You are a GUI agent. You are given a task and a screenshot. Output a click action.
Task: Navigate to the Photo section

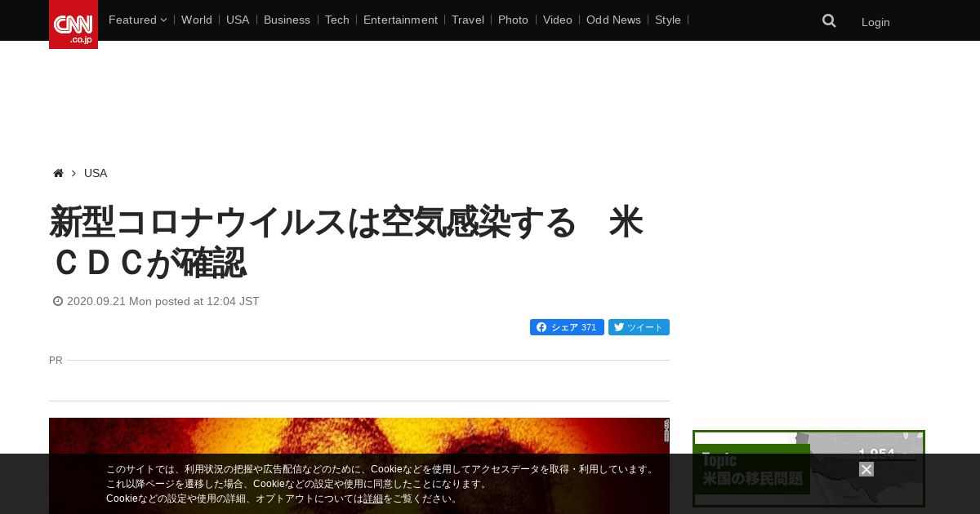coord(513,20)
